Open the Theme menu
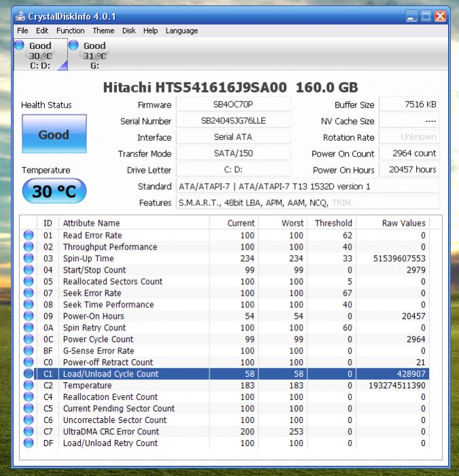 (103, 31)
